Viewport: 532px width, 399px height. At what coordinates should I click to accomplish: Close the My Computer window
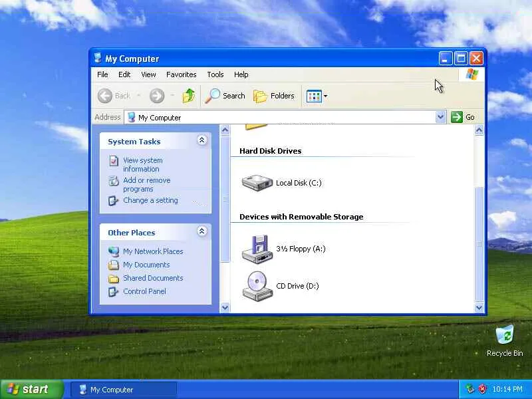click(x=476, y=59)
